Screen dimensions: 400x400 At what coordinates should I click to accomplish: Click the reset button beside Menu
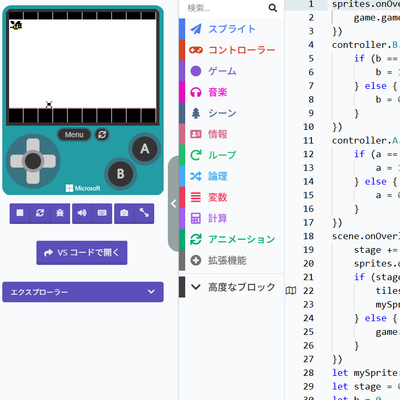[102, 135]
